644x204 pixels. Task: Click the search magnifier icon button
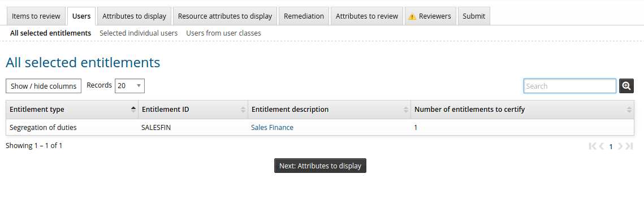pos(626,86)
